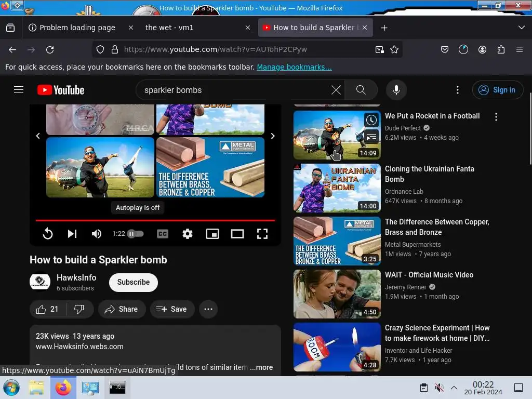Enter full screen mode
This screenshot has height=399, width=532.
[x=262, y=234]
